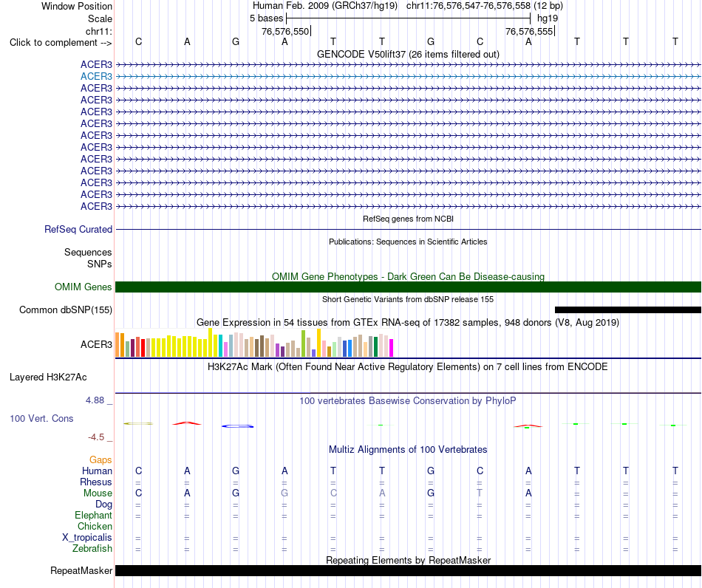
Task: Click the 'Rhesus' species row label
Action: coord(96,482)
